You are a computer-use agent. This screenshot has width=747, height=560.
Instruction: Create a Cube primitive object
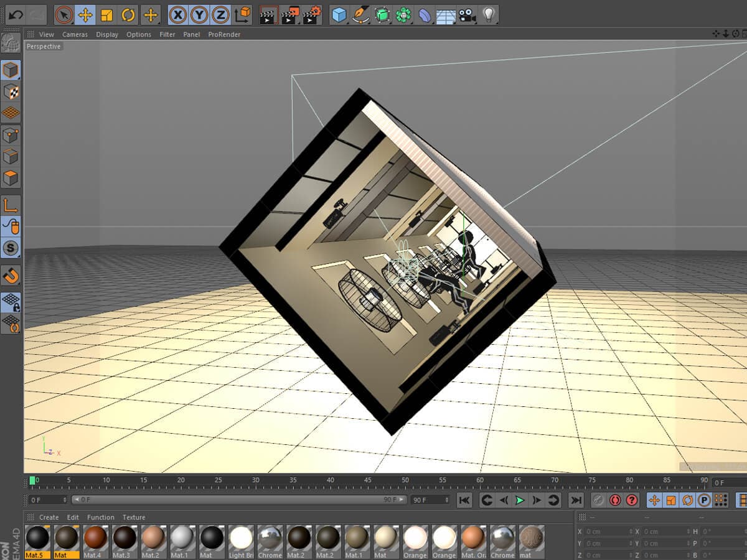[339, 13]
